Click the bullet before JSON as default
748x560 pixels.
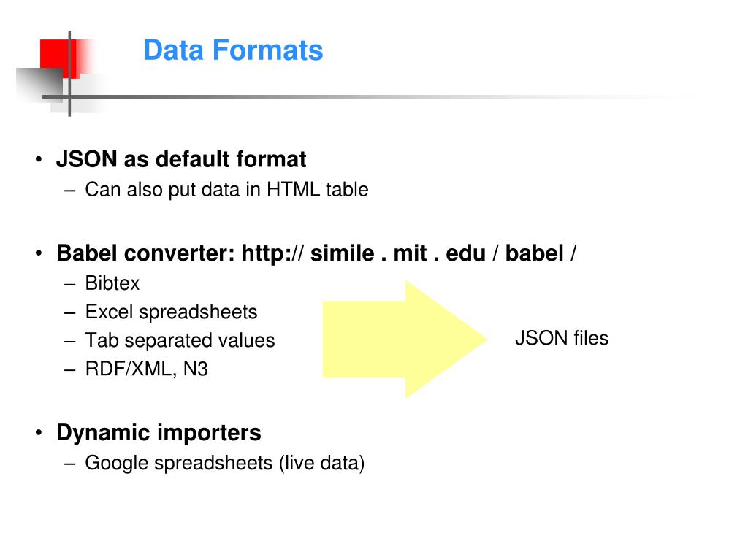39,159
